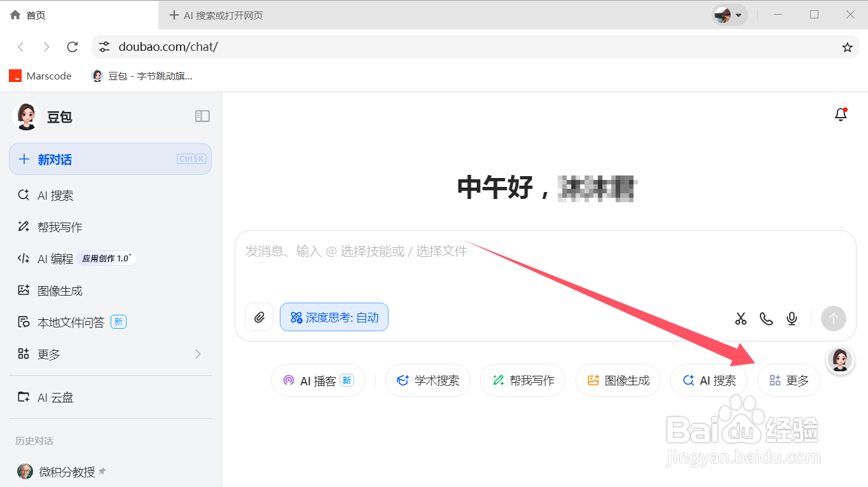Image resolution: width=868 pixels, height=487 pixels.
Task: Open the 更多 chip below input
Action: coord(789,380)
